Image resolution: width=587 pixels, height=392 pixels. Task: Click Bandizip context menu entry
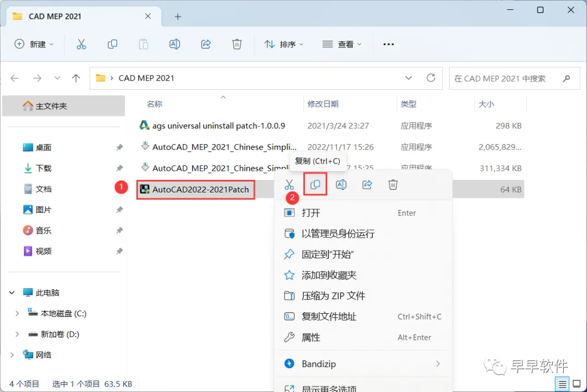click(x=363, y=364)
